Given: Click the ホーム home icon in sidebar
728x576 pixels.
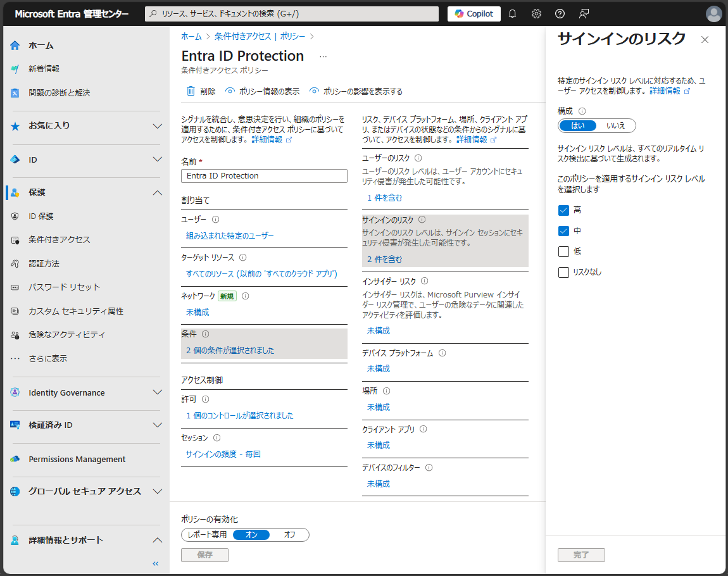Looking at the screenshot, I should point(15,46).
